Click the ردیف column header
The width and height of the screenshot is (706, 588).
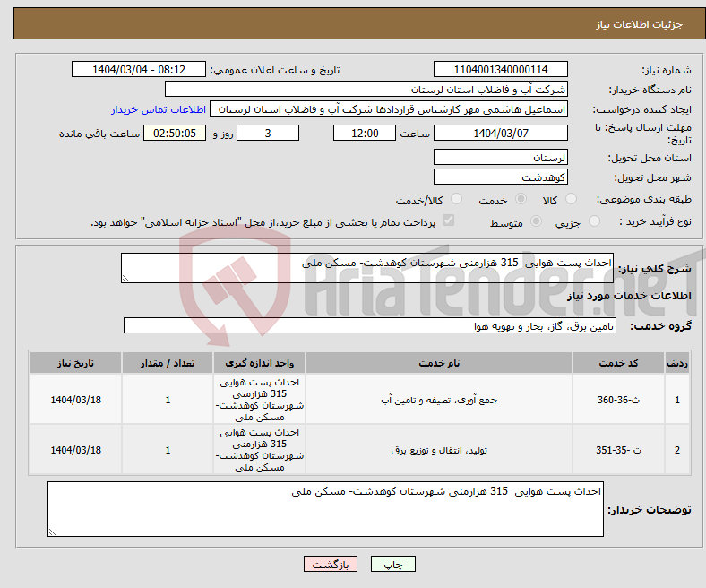coord(677,363)
